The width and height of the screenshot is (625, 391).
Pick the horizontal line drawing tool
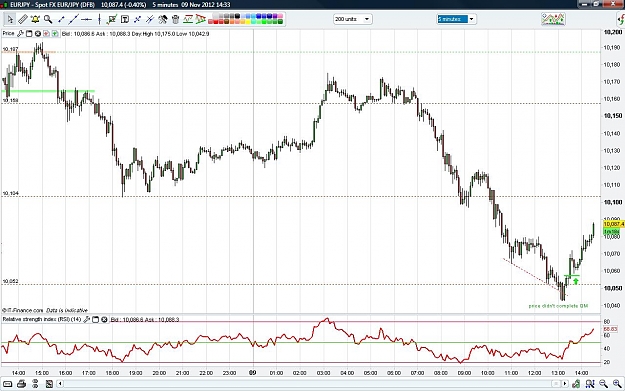tap(86, 19)
